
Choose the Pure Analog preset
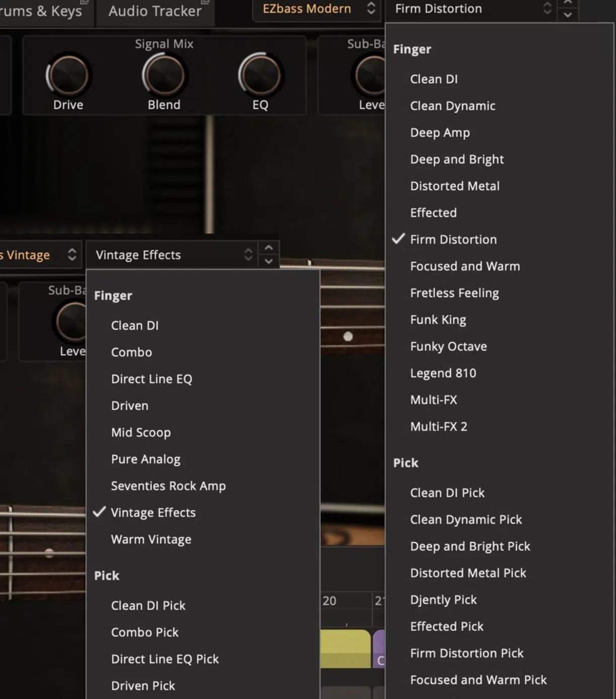coord(203,459)
